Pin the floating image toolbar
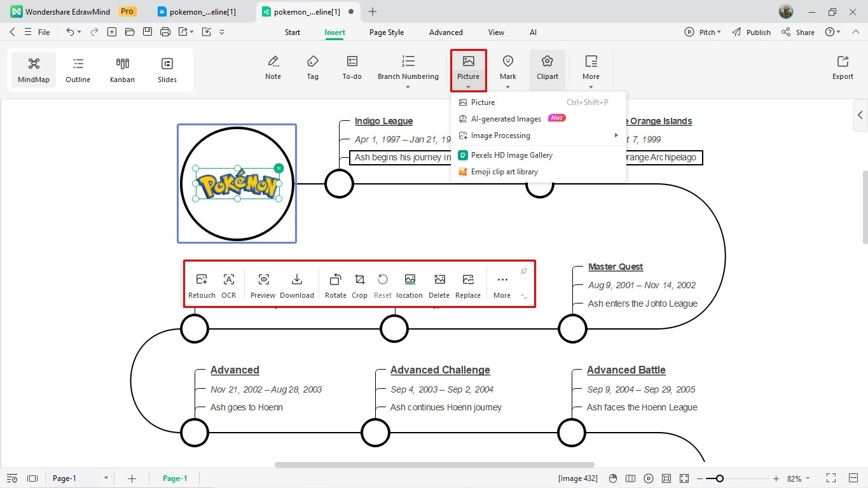The width and height of the screenshot is (868, 488). coord(524,272)
